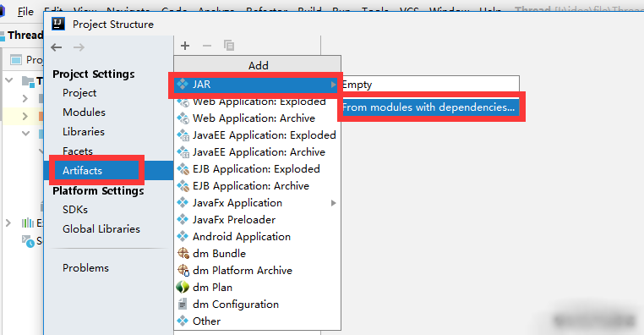Select Android Application entry
Screen dimensions: 644x335
(257, 236)
